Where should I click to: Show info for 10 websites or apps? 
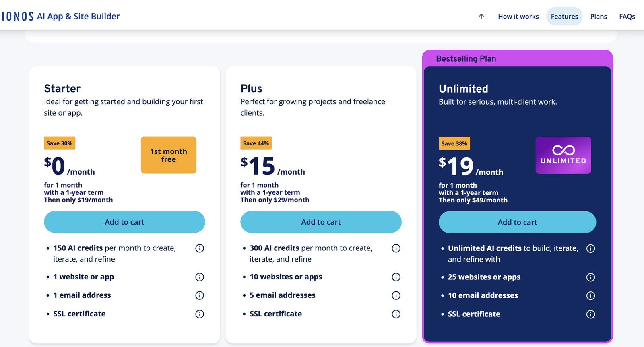point(396,277)
